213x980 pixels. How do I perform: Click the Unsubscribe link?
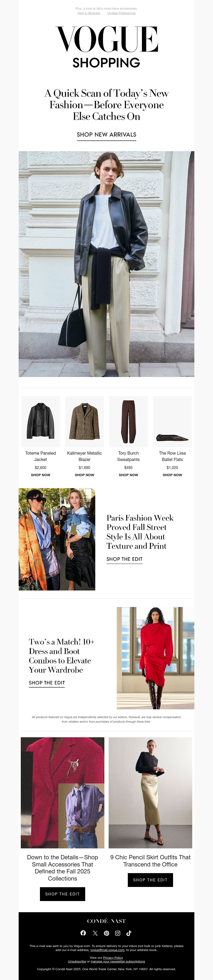tap(77, 961)
